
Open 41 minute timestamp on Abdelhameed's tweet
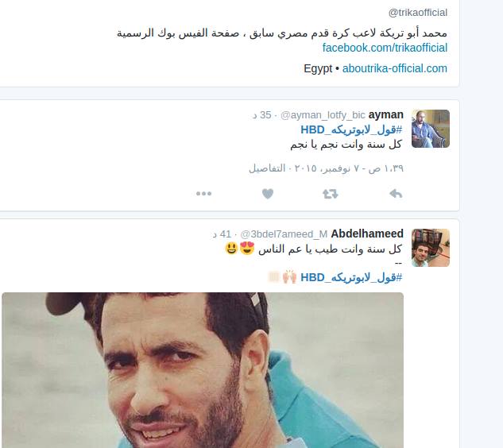[x=222, y=234]
